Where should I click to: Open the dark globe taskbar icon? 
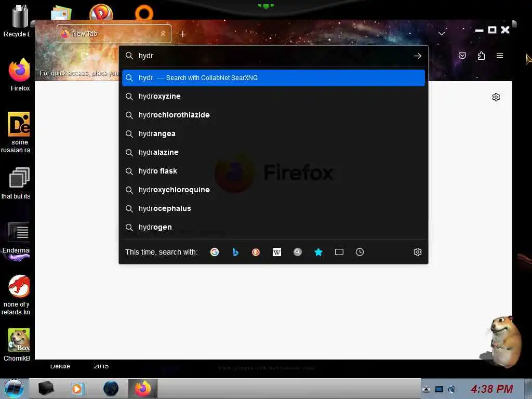coord(111,389)
